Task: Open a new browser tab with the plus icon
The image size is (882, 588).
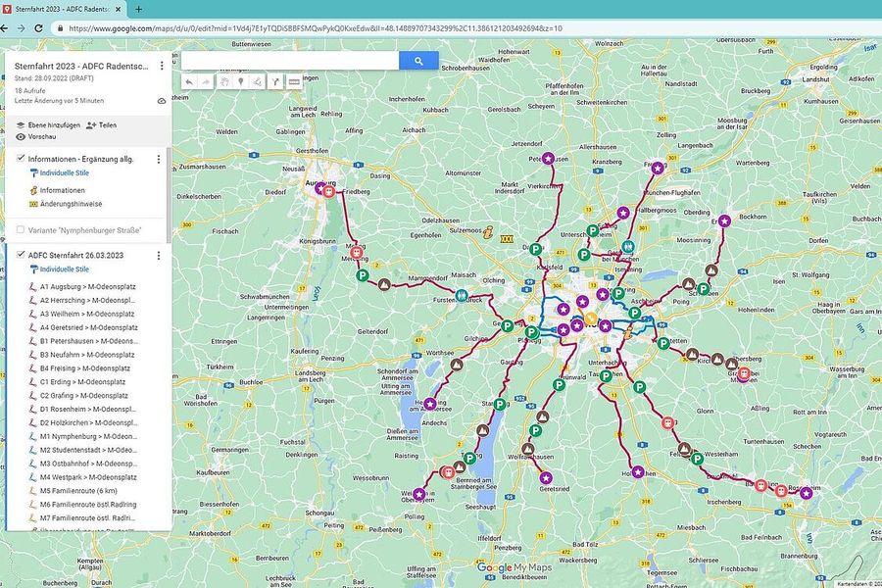Action: [138, 9]
